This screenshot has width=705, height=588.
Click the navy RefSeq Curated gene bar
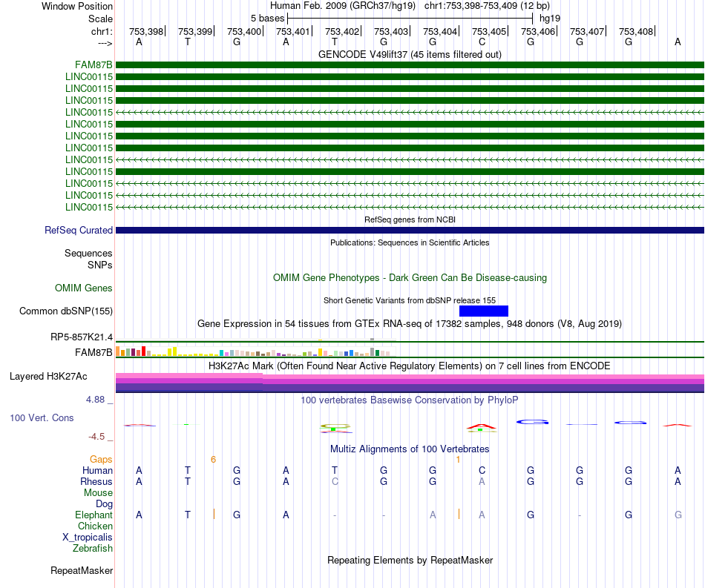point(410,230)
